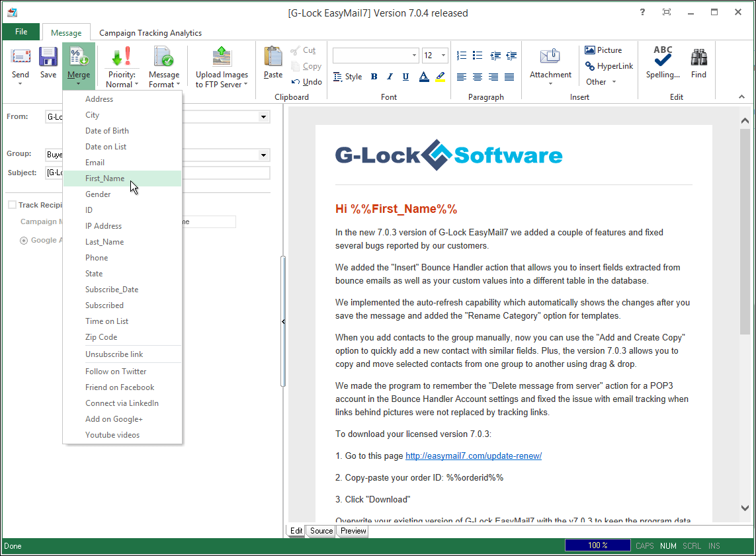The height and width of the screenshot is (556, 756).
Task: Enable Track Recipients checkbox
Action: coord(11,205)
